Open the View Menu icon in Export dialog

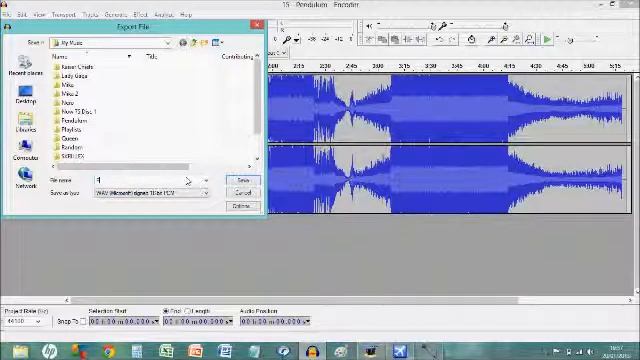click(x=217, y=42)
